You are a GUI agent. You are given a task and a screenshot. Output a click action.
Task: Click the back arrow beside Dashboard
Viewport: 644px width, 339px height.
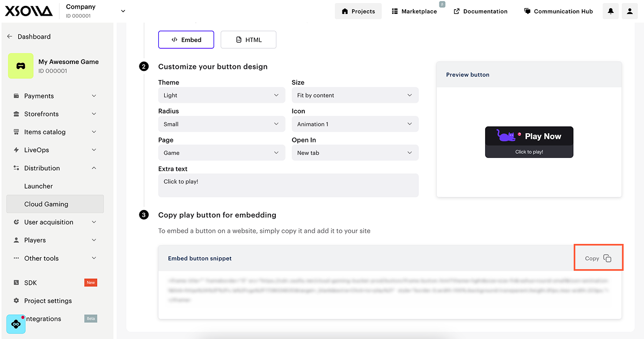pyautogui.click(x=10, y=37)
